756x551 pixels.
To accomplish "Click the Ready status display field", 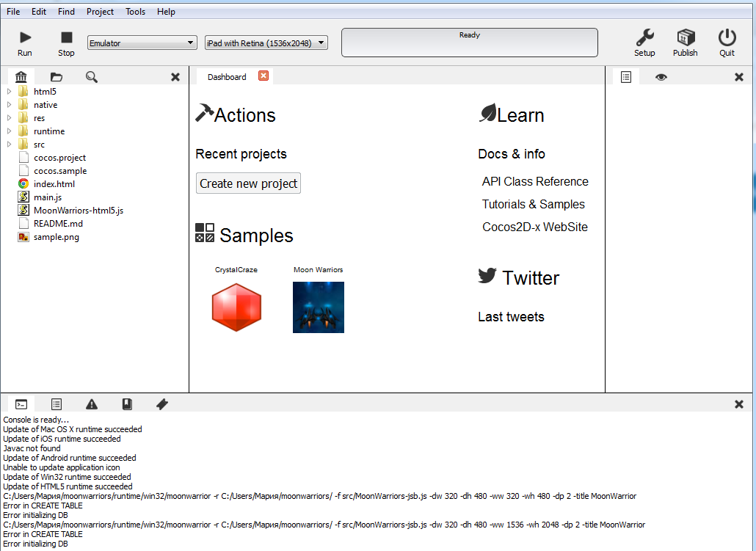I will (x=470, y=43).
